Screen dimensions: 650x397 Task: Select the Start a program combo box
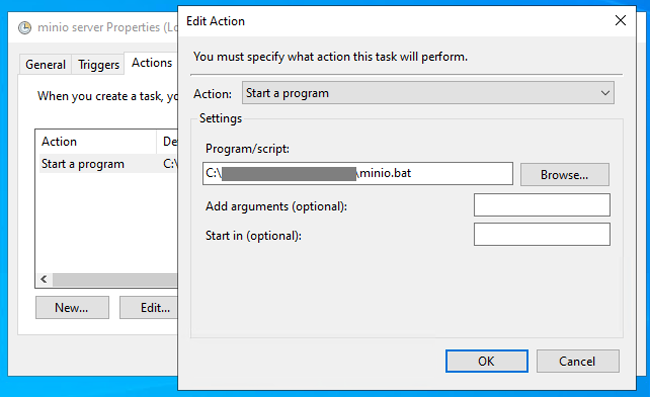(428, 93)
